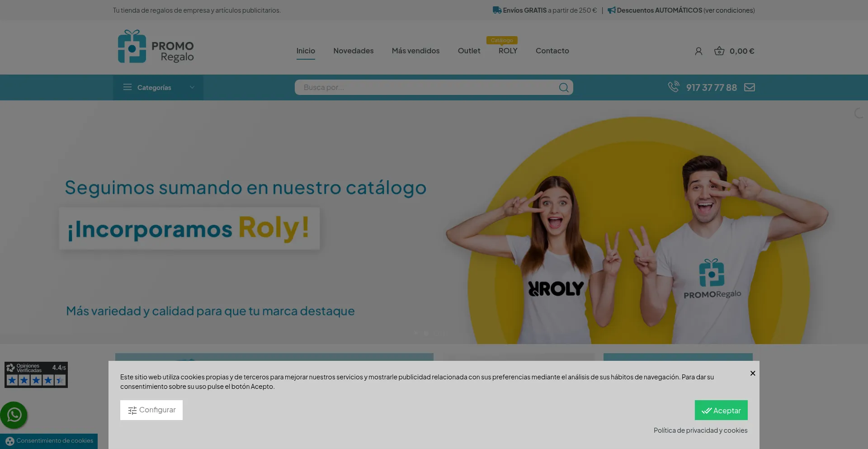The height and width of the screenshot is (449, 868).
Task: Click Consentimiento de cookies tab
Action: click(49, 441)
